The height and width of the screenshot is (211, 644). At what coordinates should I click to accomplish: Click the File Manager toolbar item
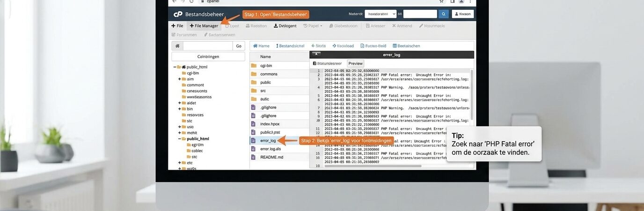(x=204, y=26)
